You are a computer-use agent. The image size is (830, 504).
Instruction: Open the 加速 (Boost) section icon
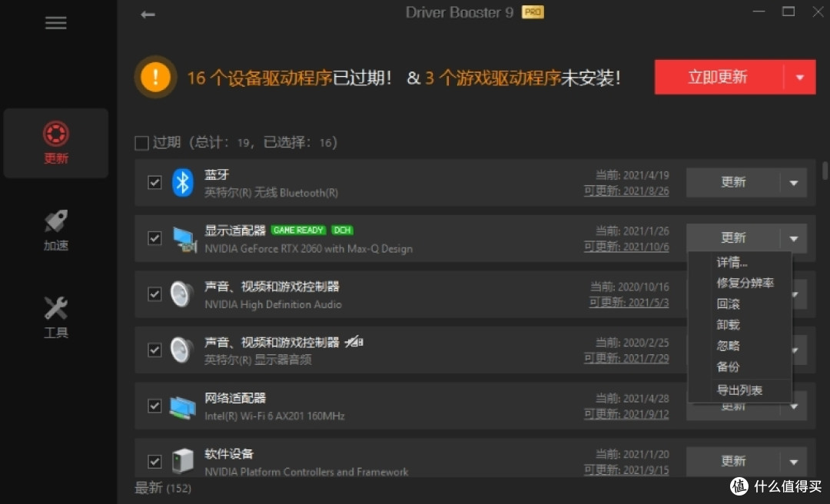tap(55, 222)
